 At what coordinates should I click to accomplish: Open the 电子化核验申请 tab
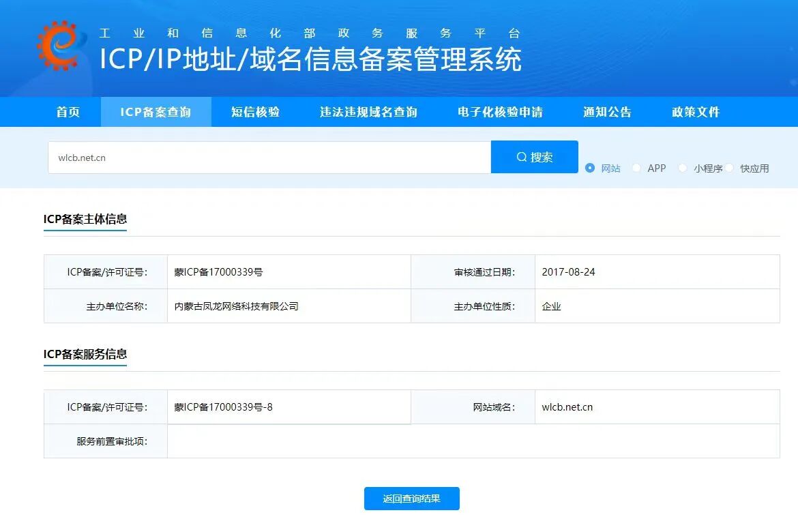500,112
